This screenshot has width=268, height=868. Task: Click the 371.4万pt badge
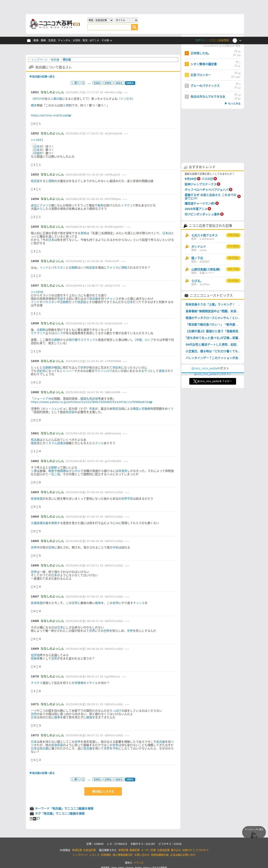pos(233,246)
